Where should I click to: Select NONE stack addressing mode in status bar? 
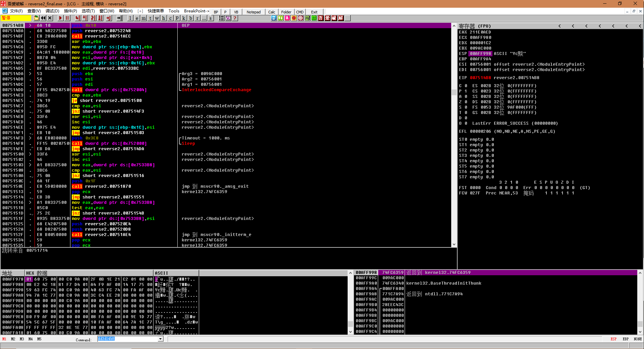point(638,339)
